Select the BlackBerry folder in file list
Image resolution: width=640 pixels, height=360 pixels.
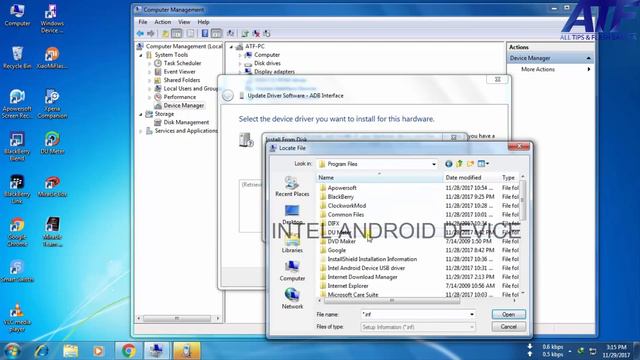[340, 197]
